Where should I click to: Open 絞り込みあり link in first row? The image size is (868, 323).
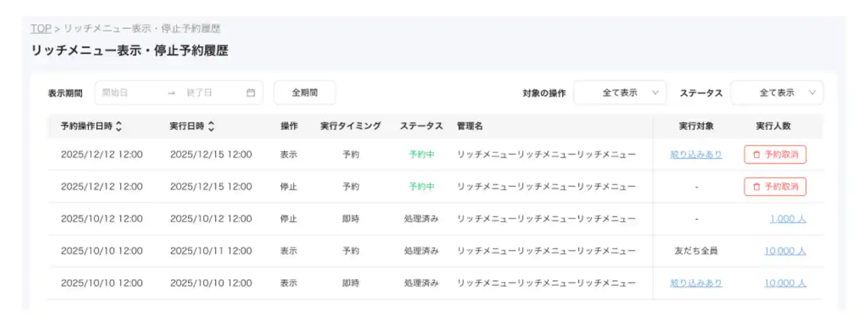pyautogui.click(x=696, y=154)
